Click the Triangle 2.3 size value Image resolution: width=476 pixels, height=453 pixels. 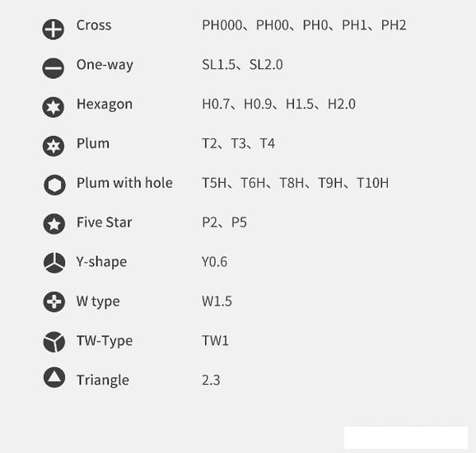click(x=211, y=381)
